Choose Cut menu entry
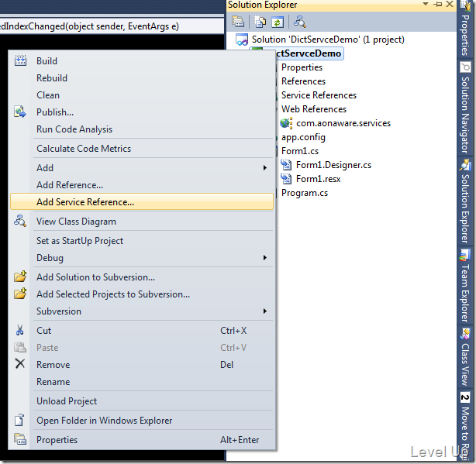This screenshot has height=464, width=476. (x=142, y=330)
